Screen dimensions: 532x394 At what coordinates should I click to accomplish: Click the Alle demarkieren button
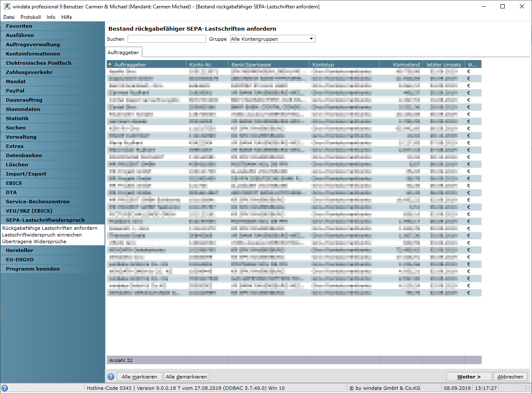pos(186,377)
